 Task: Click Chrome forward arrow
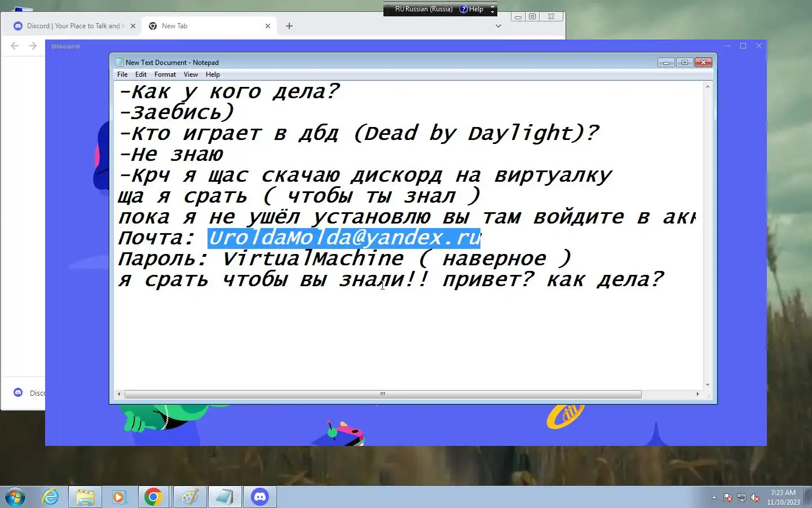tap(33, 46)
